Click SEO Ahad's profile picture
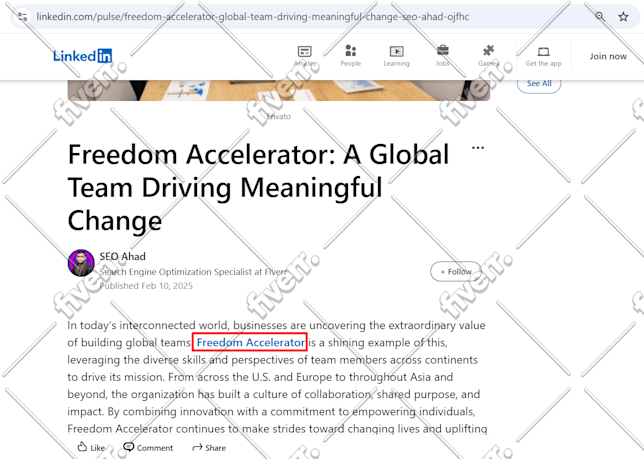The image size is (644, 459). (81, 263)
